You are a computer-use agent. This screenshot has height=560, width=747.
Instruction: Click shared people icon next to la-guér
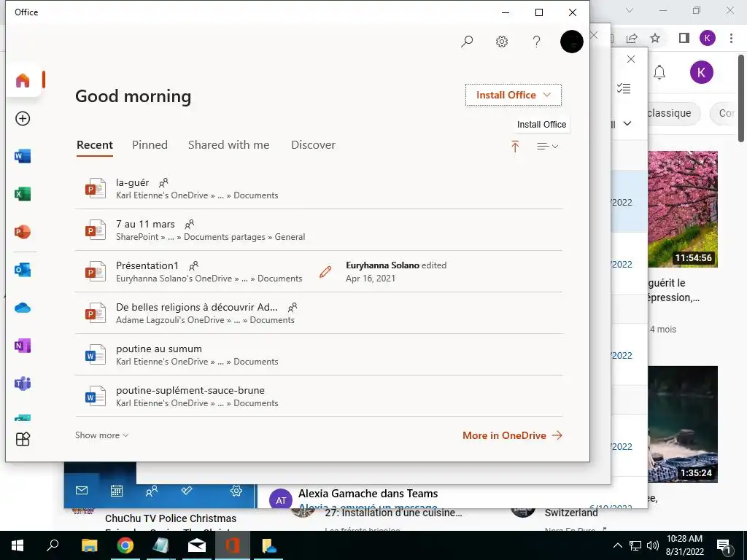click(163, 182)
